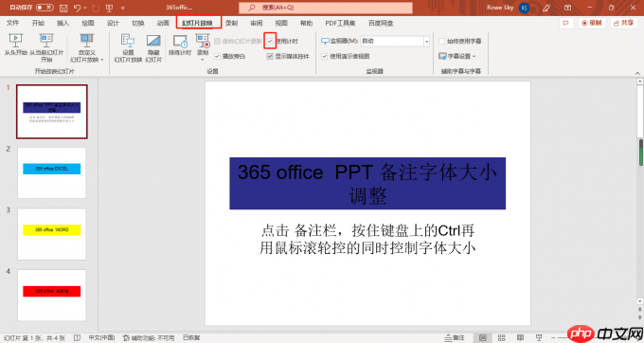Select slide 1 thumbnail
The image size is (644, 343).
[52, 112]
